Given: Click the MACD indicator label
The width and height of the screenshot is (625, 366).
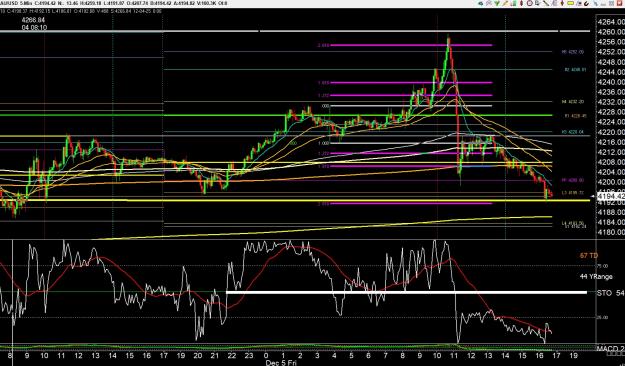Looking at the screenshot, I should pyautogui.click(x=610, y=349).
